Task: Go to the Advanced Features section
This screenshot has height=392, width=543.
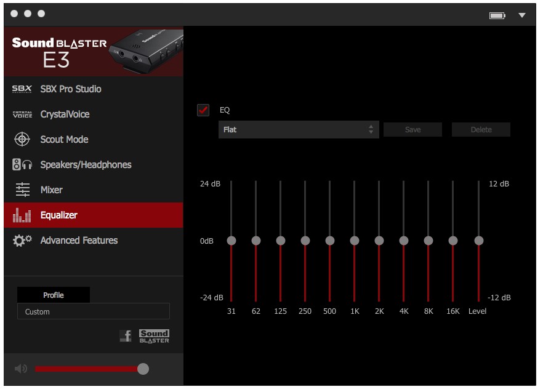Action: point(79,241)
